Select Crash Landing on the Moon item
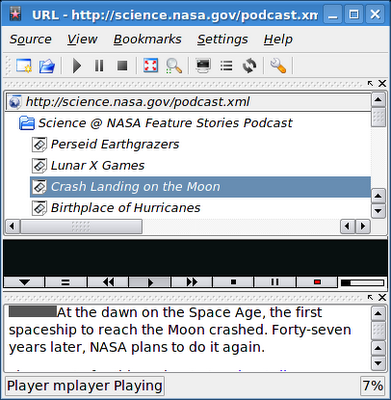The height and width of the screenshot is (400, 391). 200,187
